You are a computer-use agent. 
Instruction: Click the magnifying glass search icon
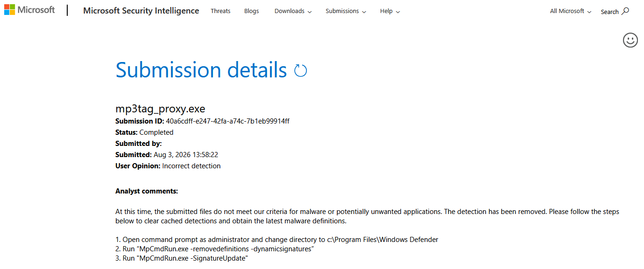(625, 11)
